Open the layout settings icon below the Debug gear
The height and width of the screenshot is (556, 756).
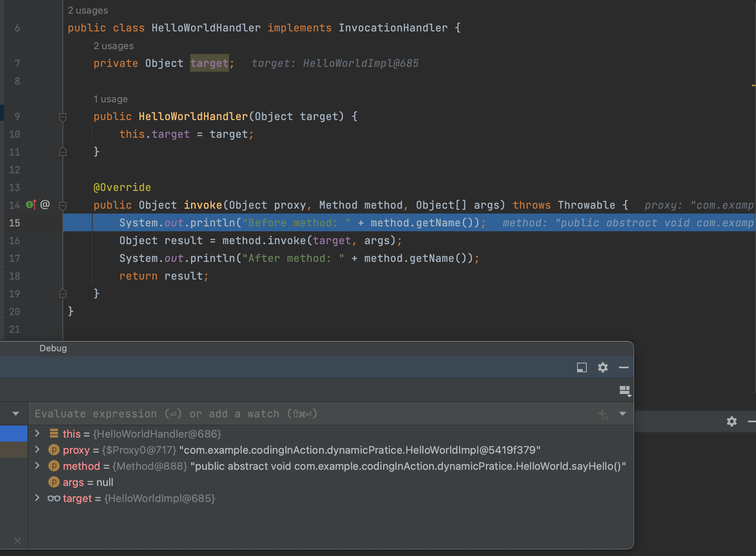[x=624, y=390]
